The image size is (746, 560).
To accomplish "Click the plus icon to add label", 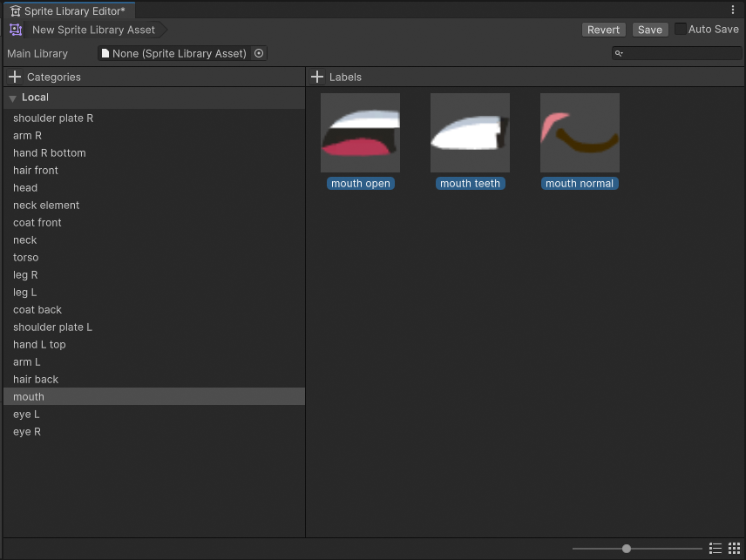I will [x=317, y=77].
